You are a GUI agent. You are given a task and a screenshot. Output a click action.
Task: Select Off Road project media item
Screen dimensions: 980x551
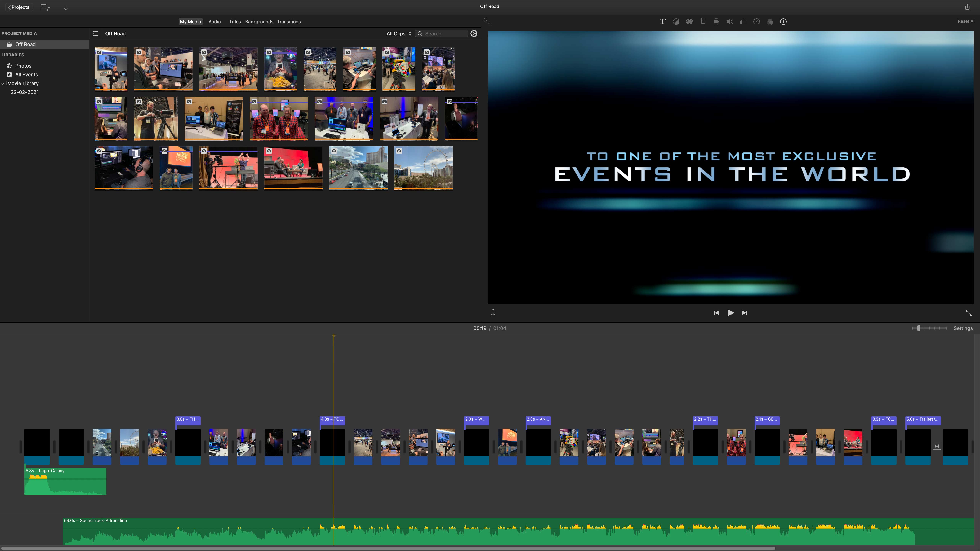tap(44, 44)
